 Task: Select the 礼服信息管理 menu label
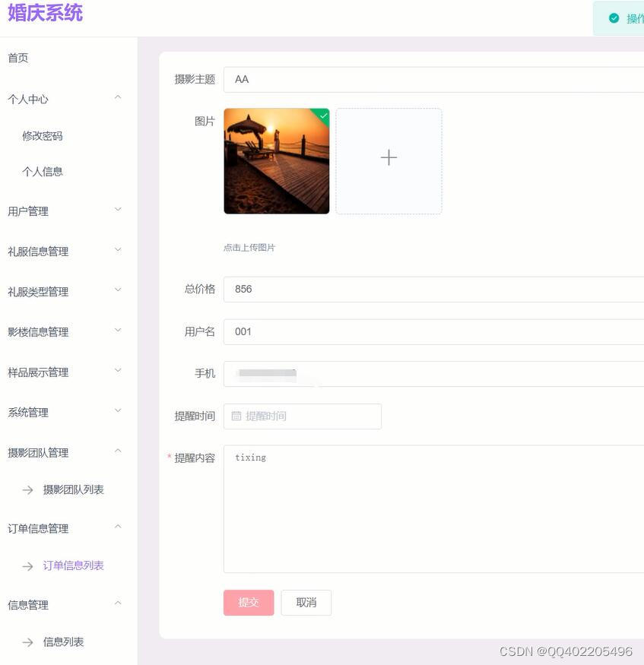[x=38, y=252]
